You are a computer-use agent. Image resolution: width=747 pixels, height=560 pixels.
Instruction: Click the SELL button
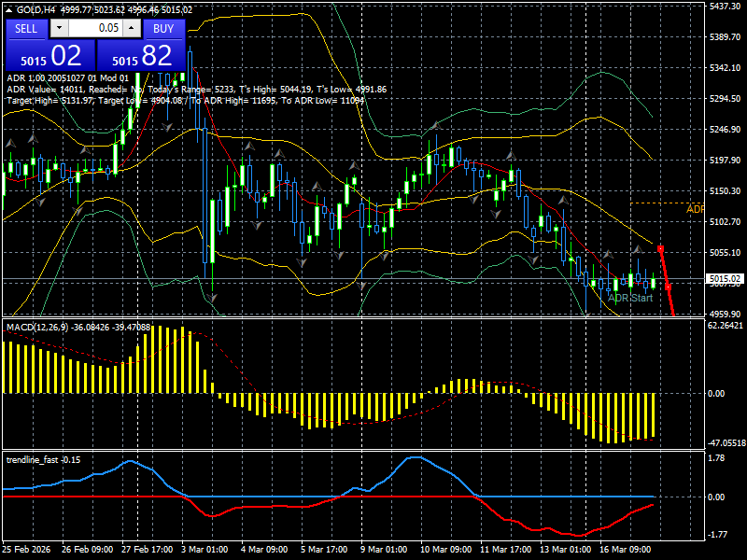(26, 29)
